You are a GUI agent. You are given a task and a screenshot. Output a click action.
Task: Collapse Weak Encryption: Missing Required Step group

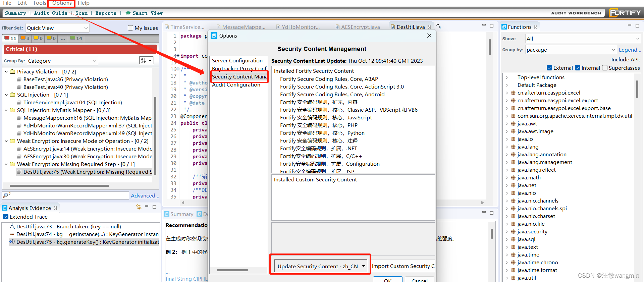[6, 164]
